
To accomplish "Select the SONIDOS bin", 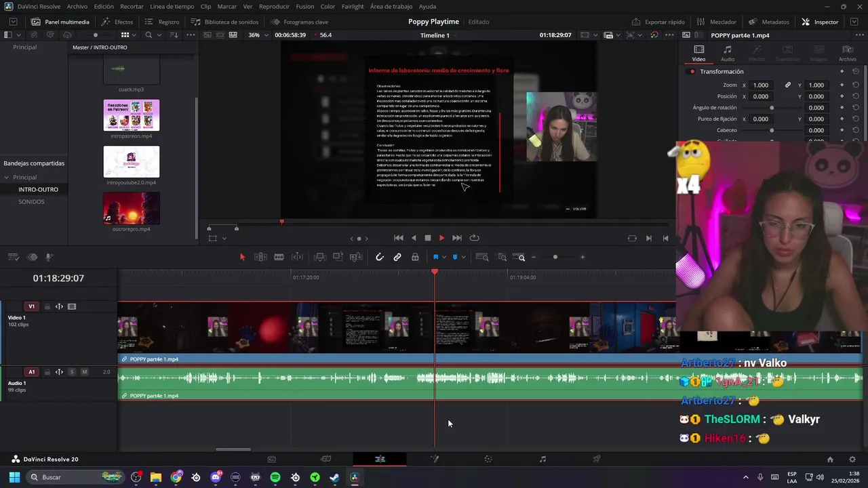I will coord(31,202).
